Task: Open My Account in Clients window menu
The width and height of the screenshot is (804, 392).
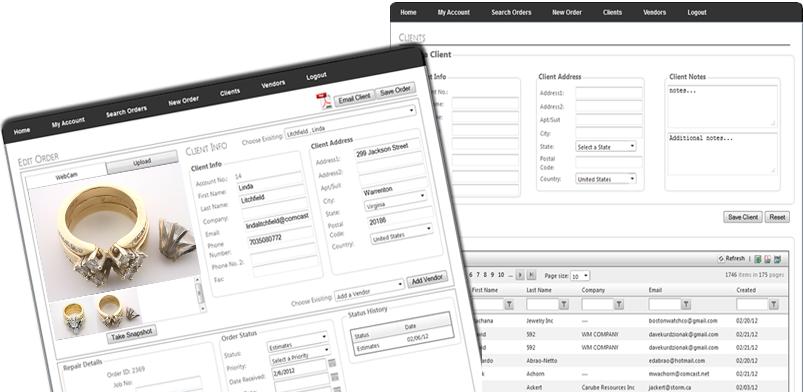Action: 454,12
